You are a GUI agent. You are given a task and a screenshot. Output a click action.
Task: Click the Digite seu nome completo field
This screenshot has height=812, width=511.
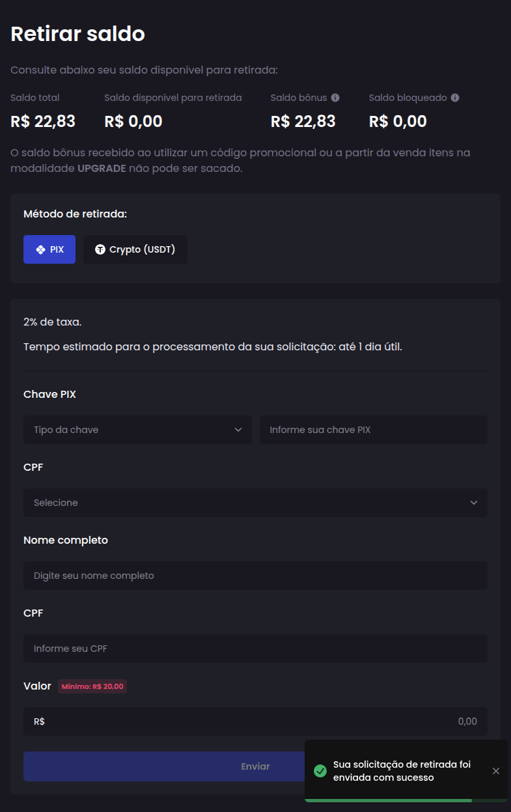(x=255, y=576)
